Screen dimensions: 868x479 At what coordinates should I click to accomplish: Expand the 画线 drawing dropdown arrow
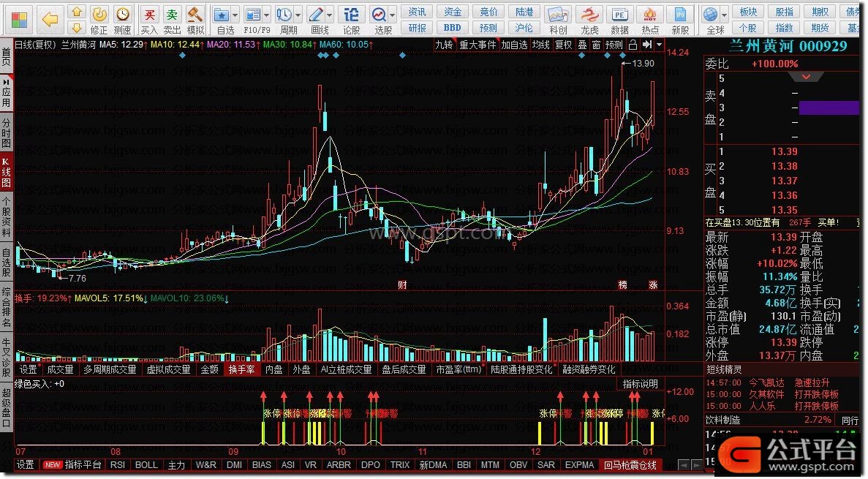click(330, 15)
